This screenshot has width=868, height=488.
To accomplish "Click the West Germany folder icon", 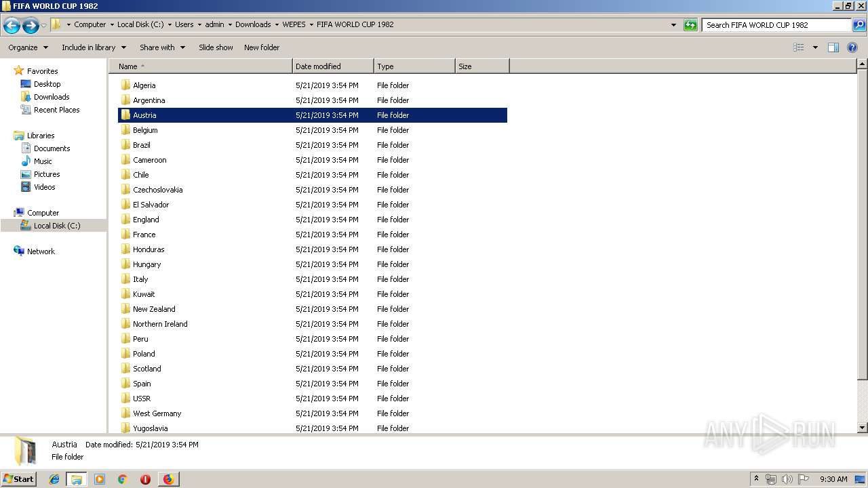I will (x=125, y=413).
